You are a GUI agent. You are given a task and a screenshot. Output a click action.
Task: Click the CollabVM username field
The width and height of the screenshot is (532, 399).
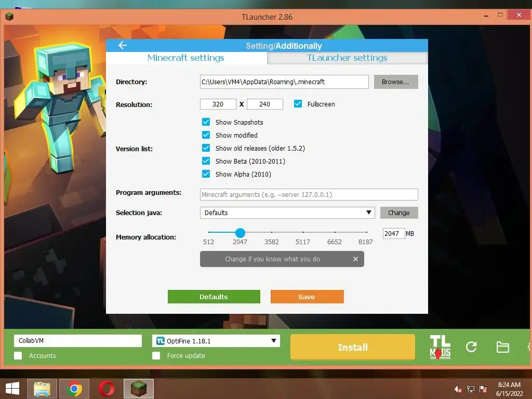[78, 341]
